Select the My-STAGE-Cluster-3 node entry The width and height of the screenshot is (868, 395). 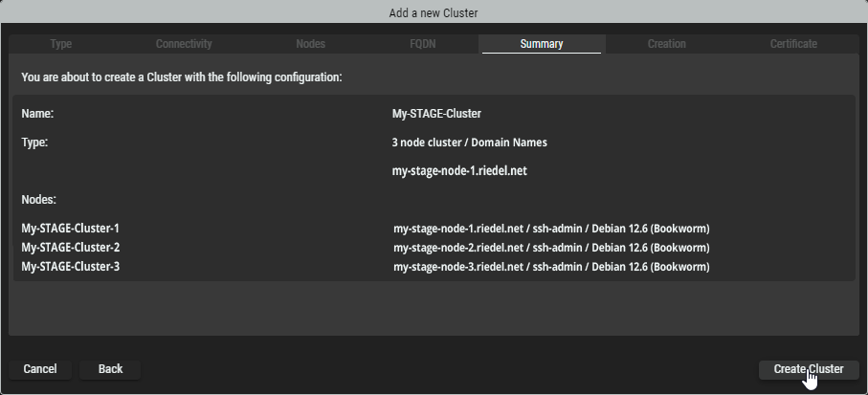pyautogui.click(x=70, y=267)
